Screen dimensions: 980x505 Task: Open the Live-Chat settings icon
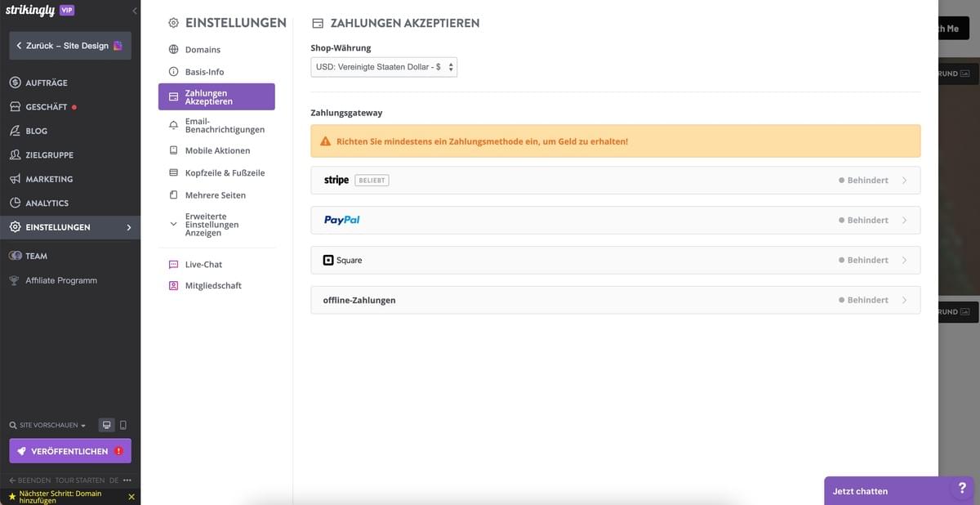pyautogui.click(x=172, y=264)
